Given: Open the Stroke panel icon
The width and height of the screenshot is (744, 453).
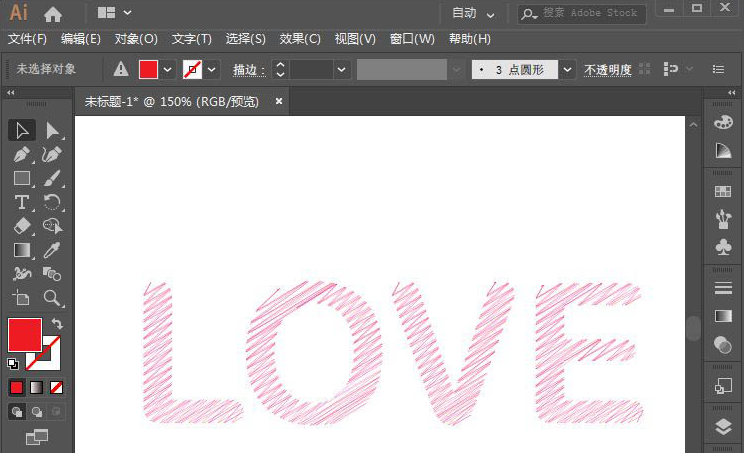Looking at the screenshot, I should click(x=723, y=288).
